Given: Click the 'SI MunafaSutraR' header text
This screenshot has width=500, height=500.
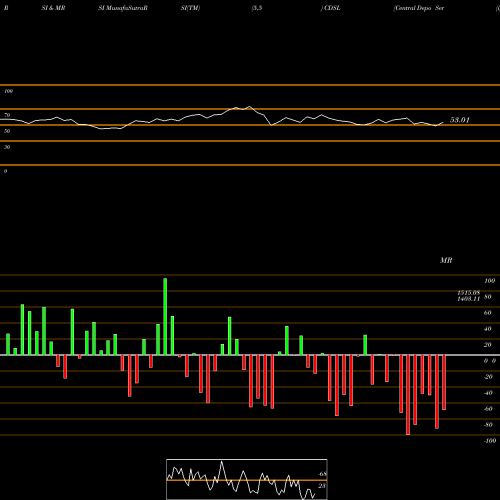Looking at the screenshot, I should [x=123, y=8].
